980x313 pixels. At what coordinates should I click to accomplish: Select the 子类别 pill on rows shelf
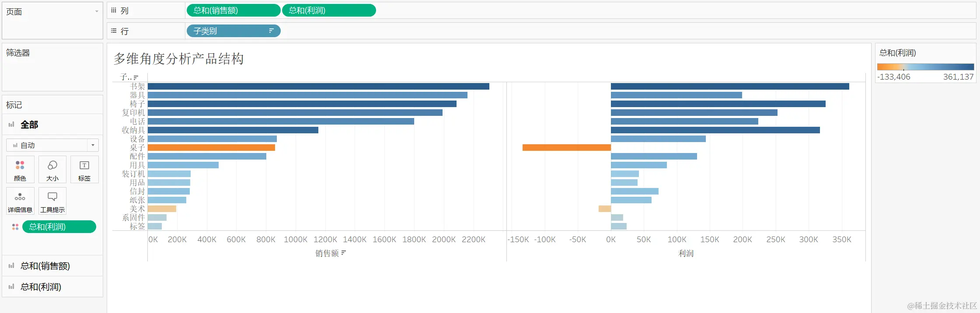point(234,31)
